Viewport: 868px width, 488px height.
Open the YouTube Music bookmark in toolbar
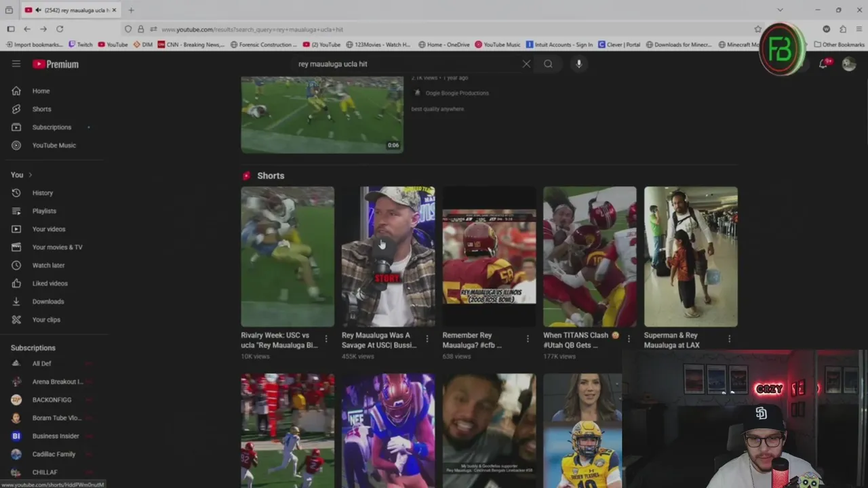click(498, 45)
